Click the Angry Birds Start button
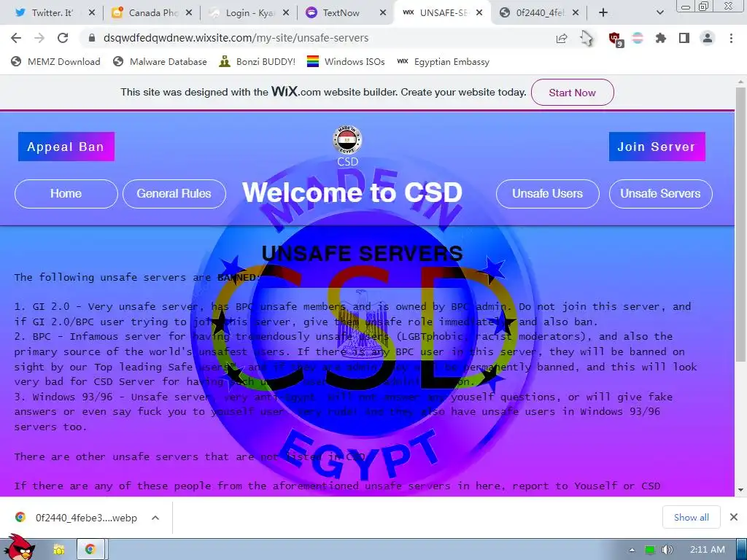Screen dimensions: 747x560 pos(19,548)
